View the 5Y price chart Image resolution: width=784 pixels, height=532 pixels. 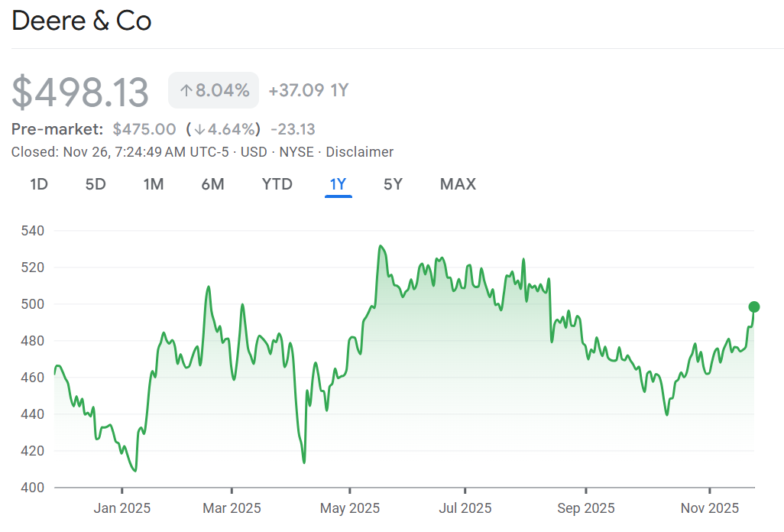point(393,184)
